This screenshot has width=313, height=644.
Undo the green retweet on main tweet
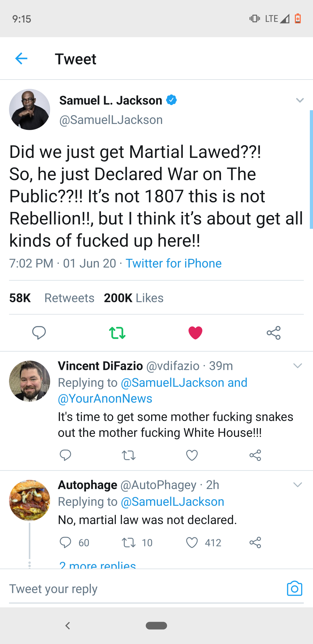click(117, 333)
